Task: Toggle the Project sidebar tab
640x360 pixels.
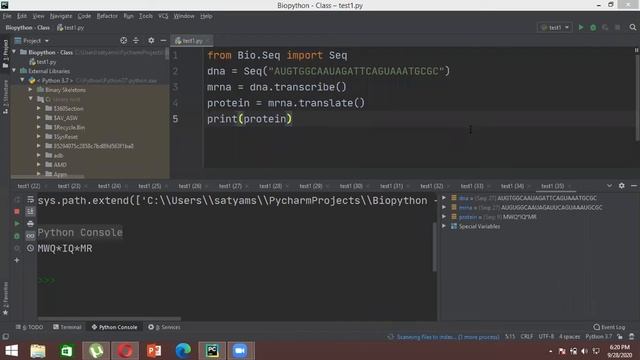Action: point(5,54)
